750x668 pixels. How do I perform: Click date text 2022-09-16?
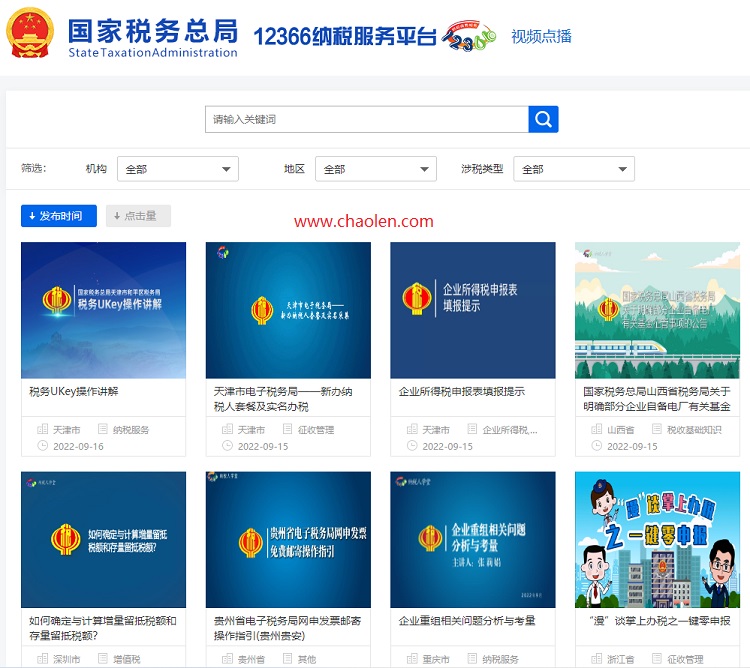[x=78, y=447]
